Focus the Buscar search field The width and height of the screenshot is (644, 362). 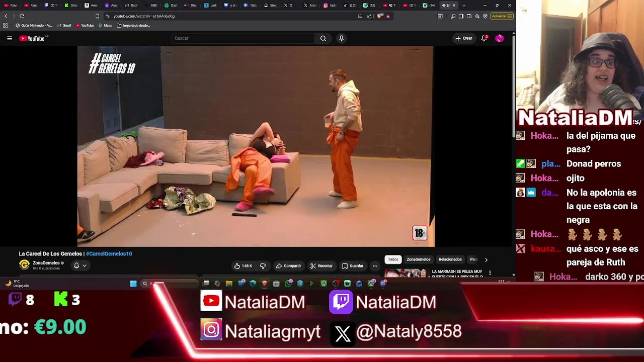243,38
